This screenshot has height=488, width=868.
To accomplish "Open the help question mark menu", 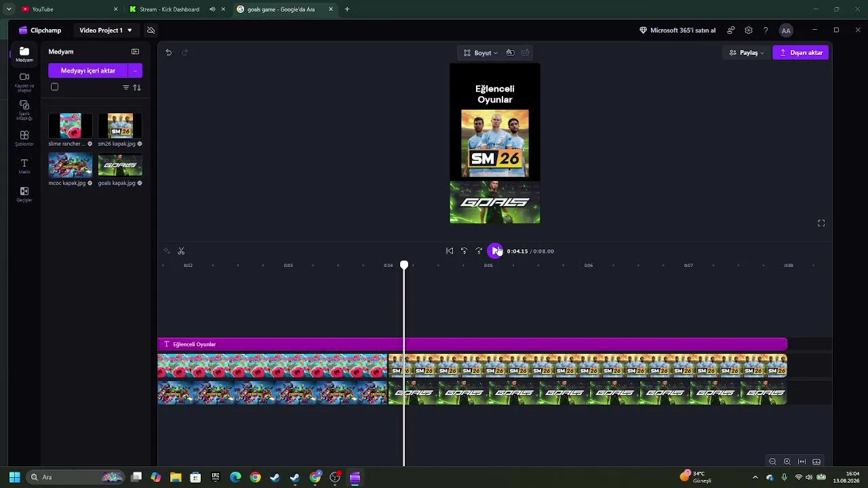I will pyautogui.click(x=766, y=30).
